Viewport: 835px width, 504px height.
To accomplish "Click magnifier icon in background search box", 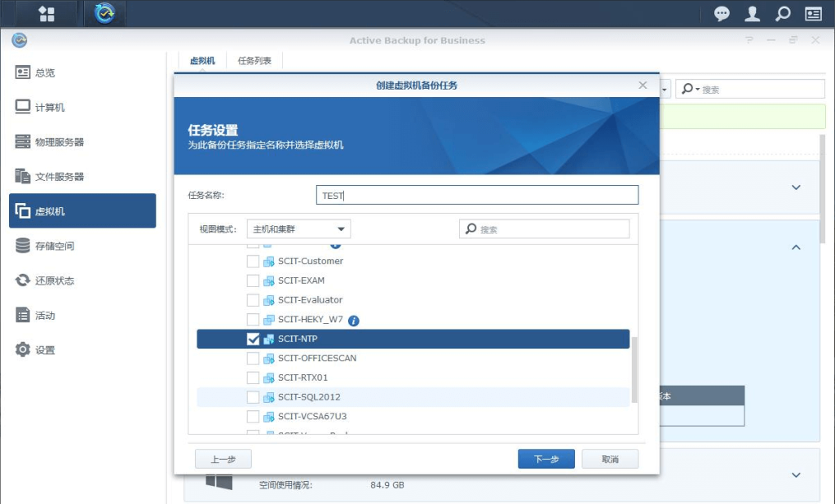I will click(x=687, y=88).
